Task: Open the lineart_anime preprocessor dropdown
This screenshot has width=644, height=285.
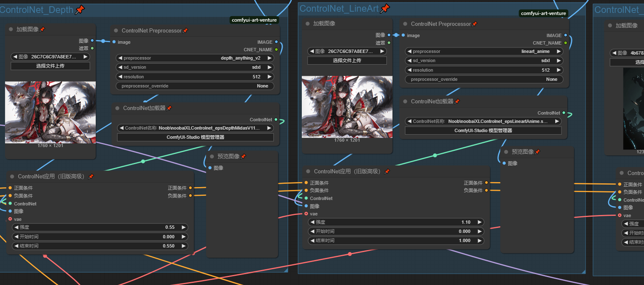Action: 484,52
